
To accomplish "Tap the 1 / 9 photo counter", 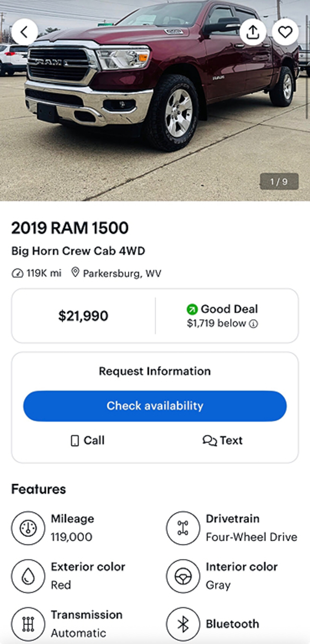I will tap(279, 182).
